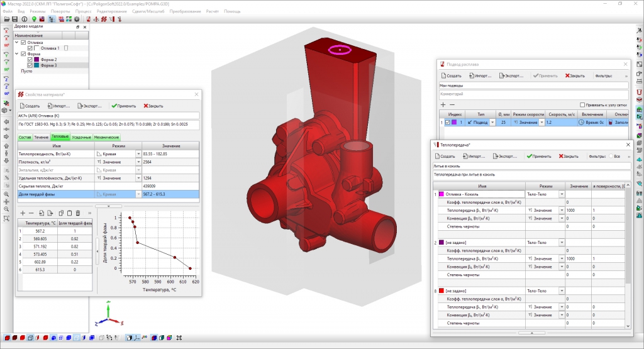Open Тело-Тело dropdown for Отливка - Кокиль
This screenshot has width=644, height=349.
click(562, 194)
